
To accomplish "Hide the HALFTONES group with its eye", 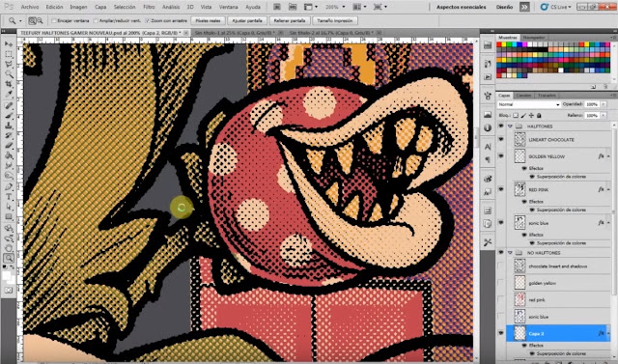I will (501, 126).
